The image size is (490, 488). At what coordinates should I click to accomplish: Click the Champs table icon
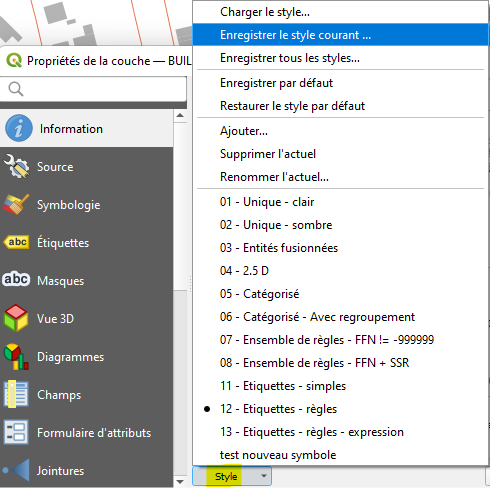coord(16,394)
